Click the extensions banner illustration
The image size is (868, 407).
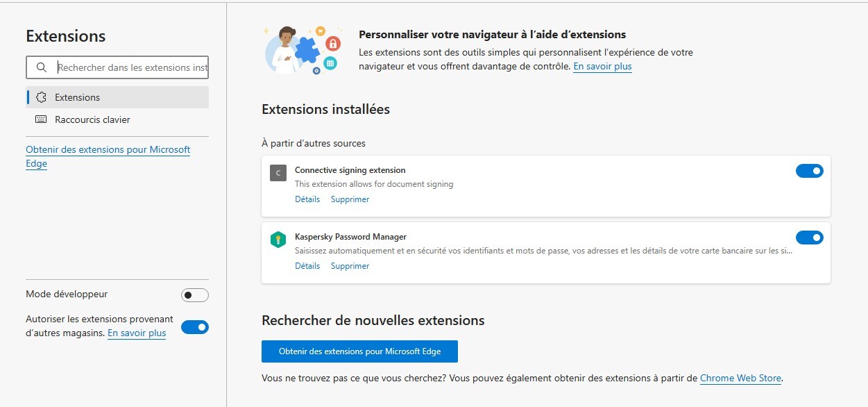302,50
